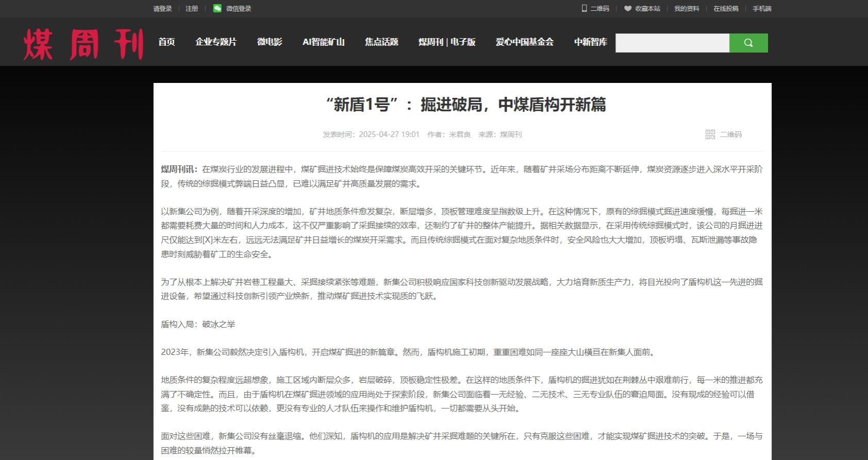
Task: Click the paragraph starting 以新集公司为例
Action: coord(462,233)
